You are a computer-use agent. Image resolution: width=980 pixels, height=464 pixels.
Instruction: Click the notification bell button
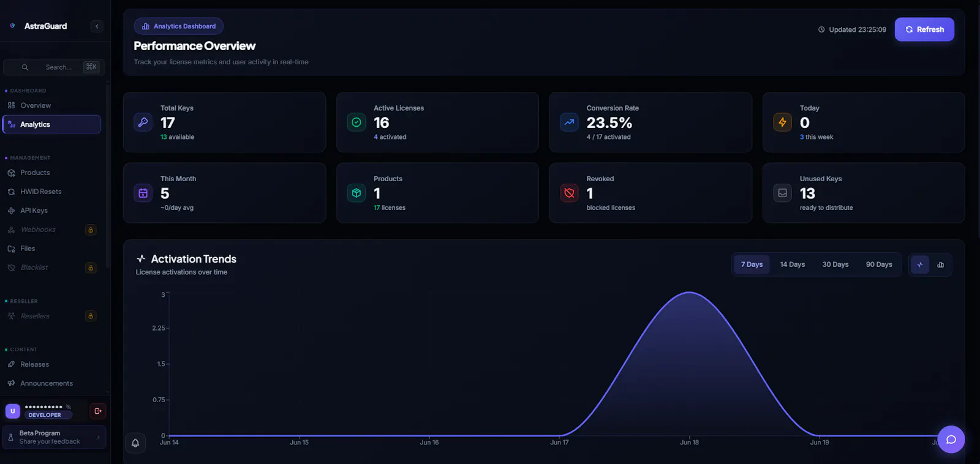click(135, 443)
